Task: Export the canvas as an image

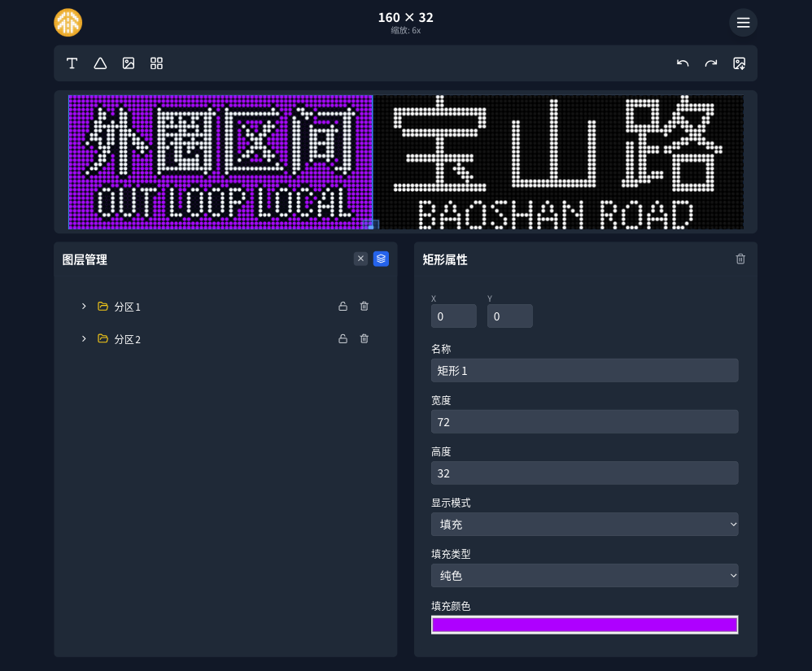Action: (740, 63)
